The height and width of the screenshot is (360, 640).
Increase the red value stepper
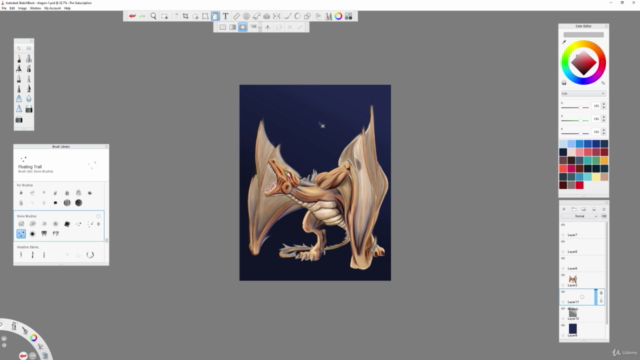604,104
